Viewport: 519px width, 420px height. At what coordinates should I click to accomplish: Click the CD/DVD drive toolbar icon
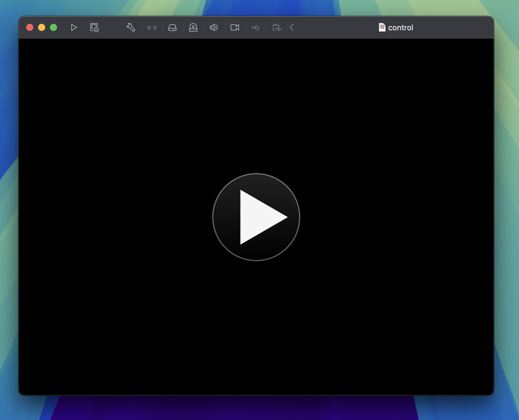pyautogui.click(x=194, y=27)
